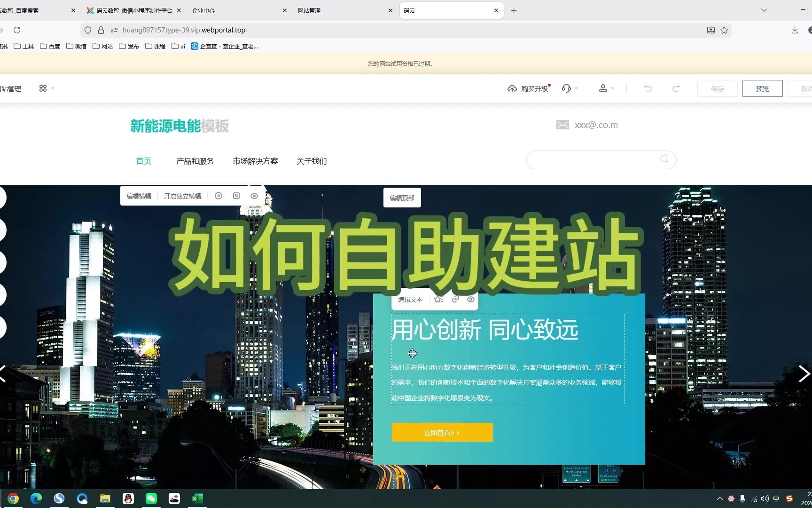Viewport: 812px width, 508px height.
Task: Expand the grid apps dropdown
Action: point(46,88)
